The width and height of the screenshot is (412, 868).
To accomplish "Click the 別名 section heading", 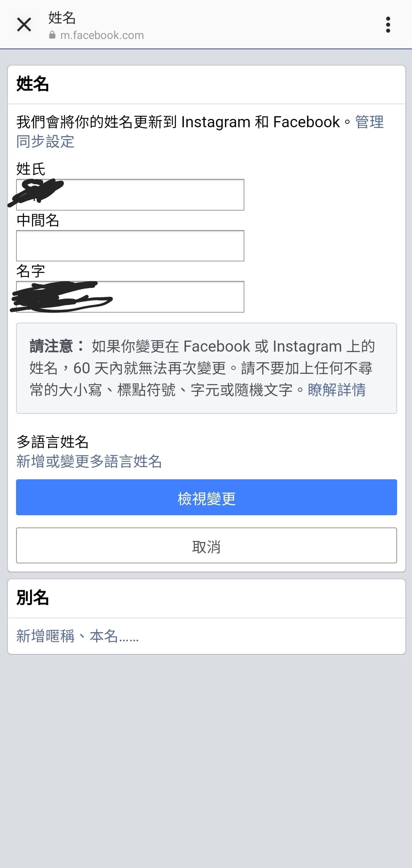I will [x=33, y=597].
